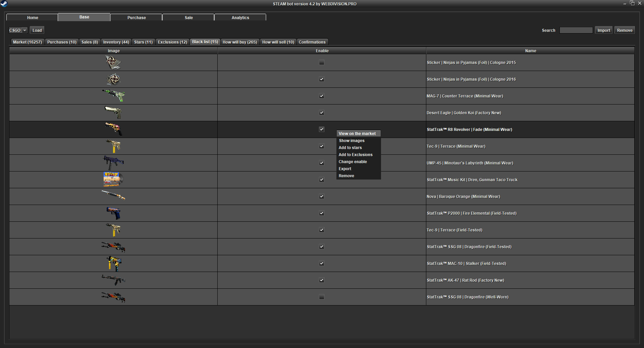
Task: Click the AK-47 Rat Rod weapon image
Action: point(113,280)
